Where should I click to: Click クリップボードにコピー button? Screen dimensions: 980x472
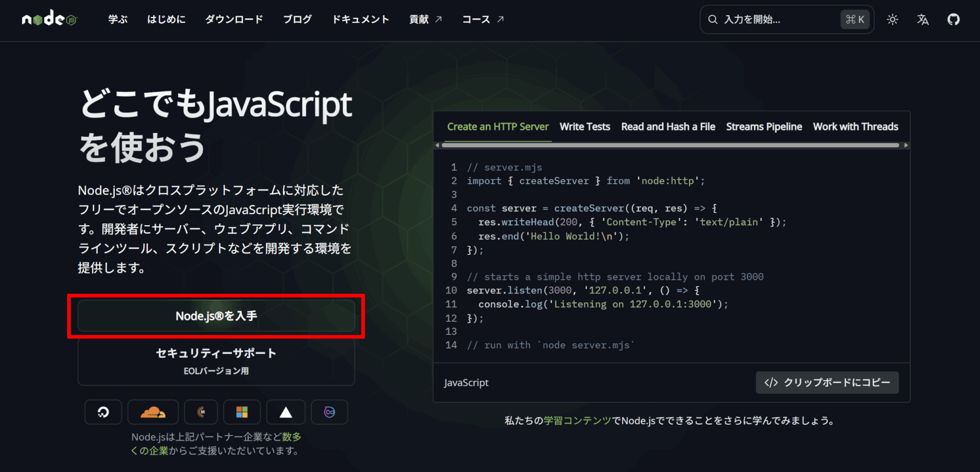point(827,383)
